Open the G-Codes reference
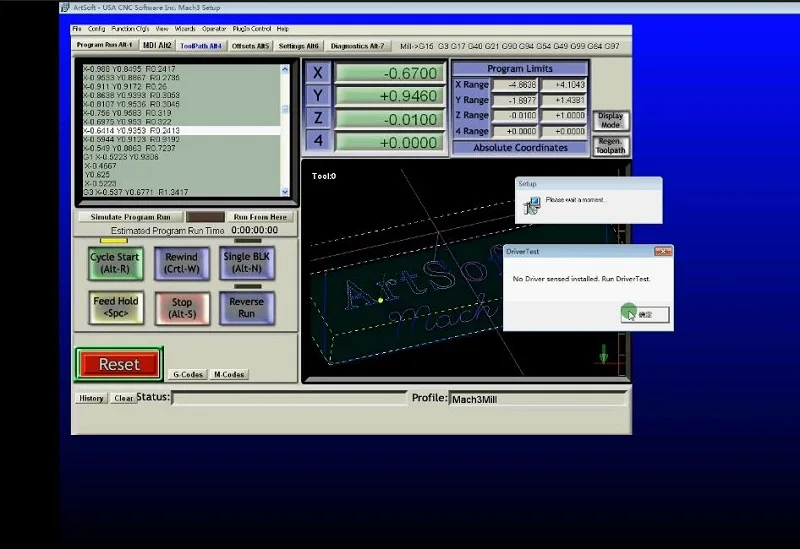The width and height of the screenshot is (800, 549). 188,375
